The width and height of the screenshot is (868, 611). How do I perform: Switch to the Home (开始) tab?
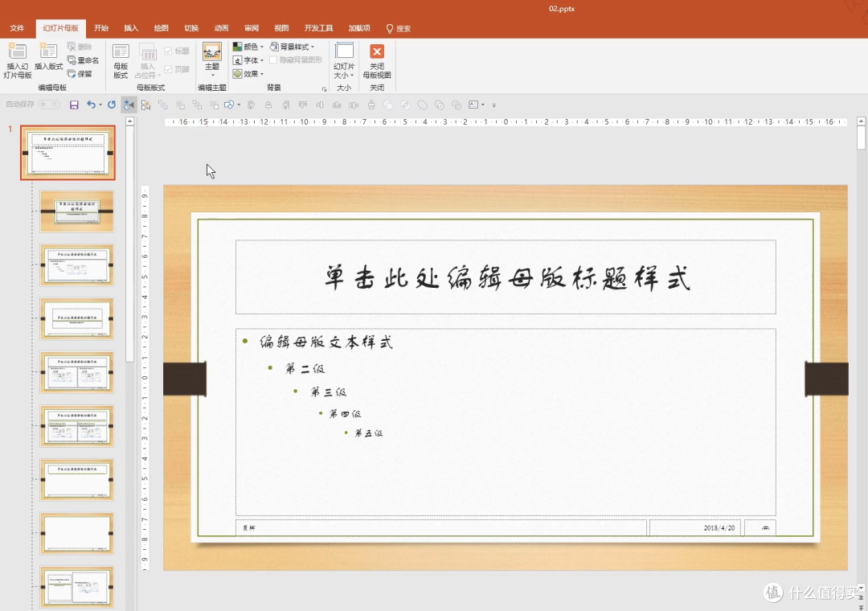coord(101,28)
